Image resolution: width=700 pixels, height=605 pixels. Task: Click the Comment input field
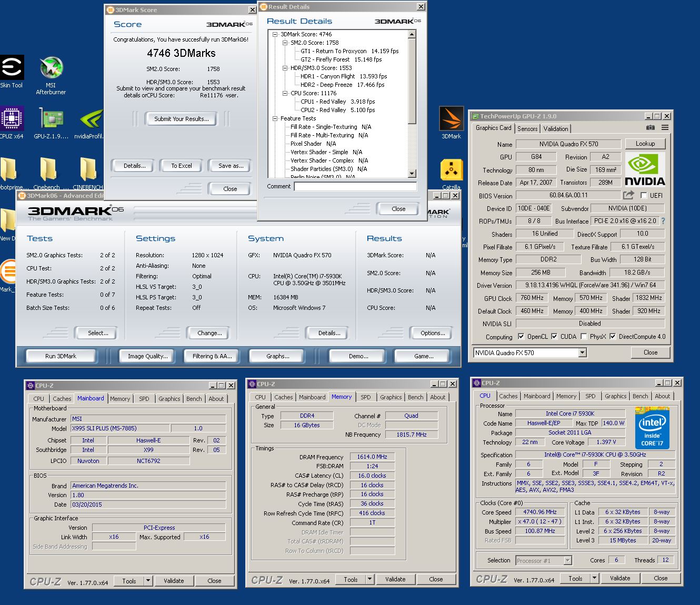[355, 186]
